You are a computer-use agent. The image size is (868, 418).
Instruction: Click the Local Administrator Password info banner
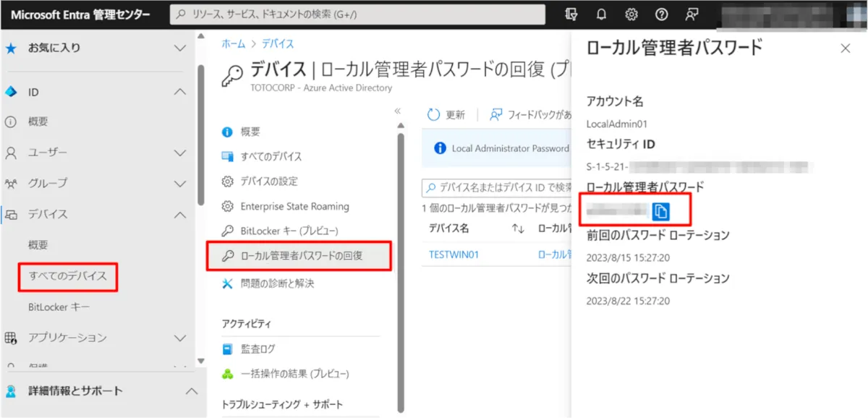496,148
